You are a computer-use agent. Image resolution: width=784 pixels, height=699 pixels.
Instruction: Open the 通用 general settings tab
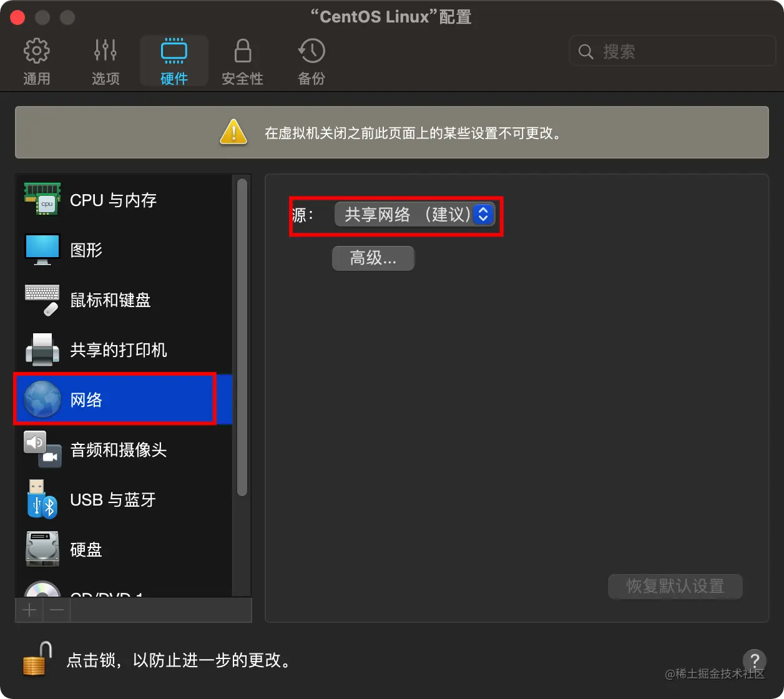pos(36,62)
